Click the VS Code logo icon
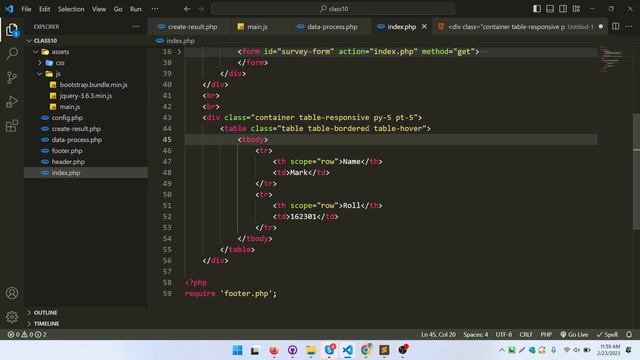 (x=9, y=9)
